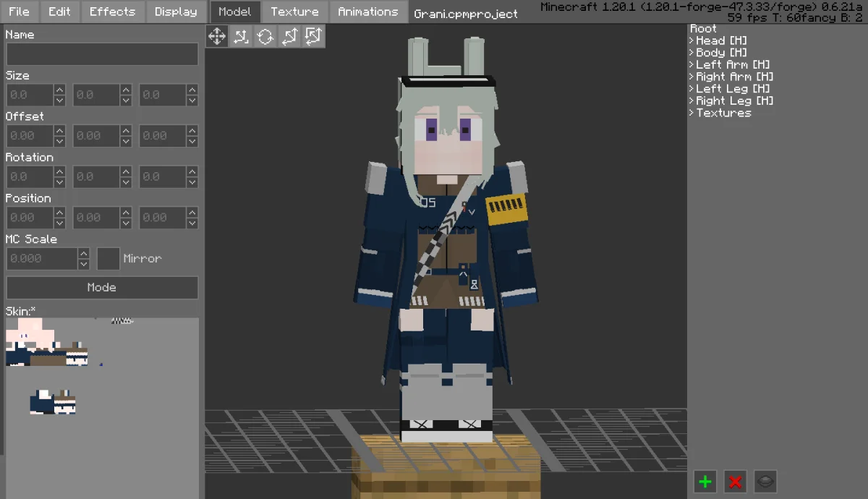Viewport: 868px width, 499px height.
Task: Click the Name input field
Action: [102, 54]
